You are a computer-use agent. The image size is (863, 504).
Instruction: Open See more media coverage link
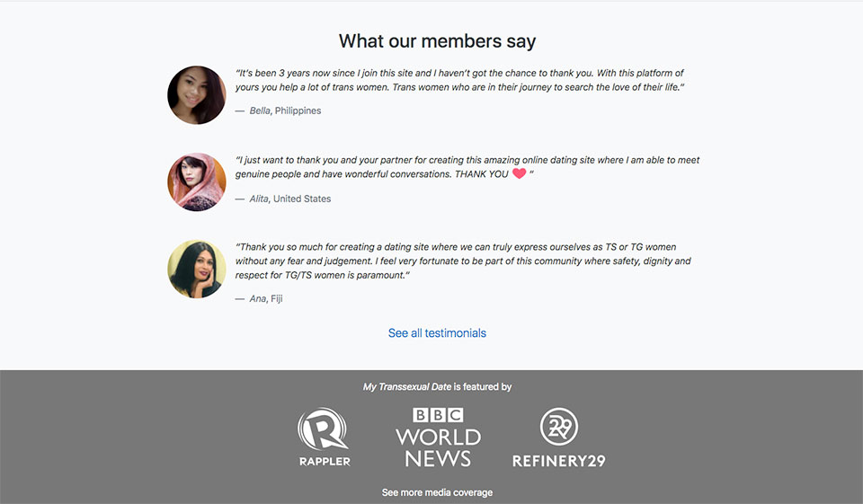click(437, 492)
